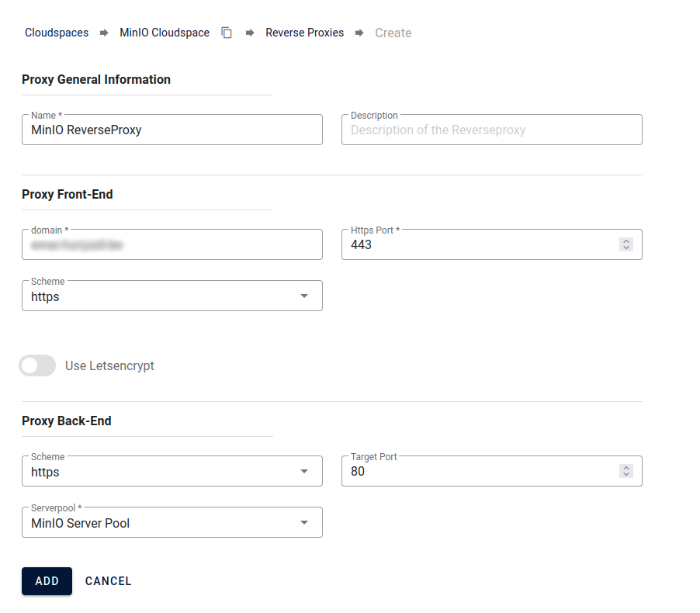Select the domain input field
The image size is (700, 613).
[172, 245]
